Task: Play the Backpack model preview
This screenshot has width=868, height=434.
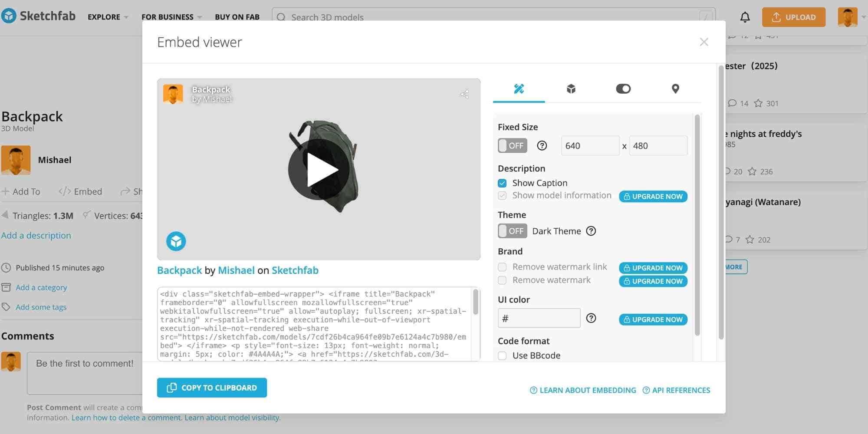Action: pos(319,169)
